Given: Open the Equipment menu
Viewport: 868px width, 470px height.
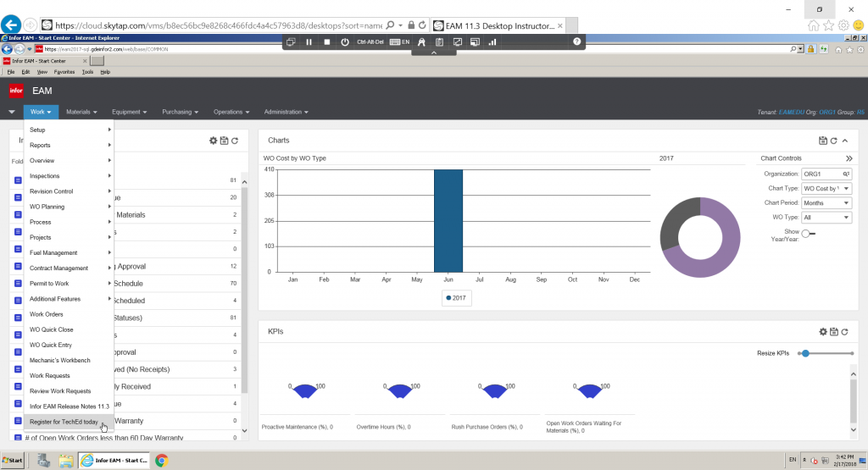Looking at the screenshot, I should pyautogui.click(x=129, y=112).
